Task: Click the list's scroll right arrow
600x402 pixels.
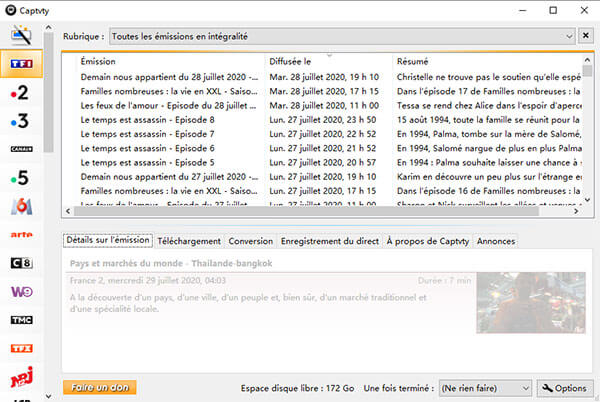Action: (576, 211)
